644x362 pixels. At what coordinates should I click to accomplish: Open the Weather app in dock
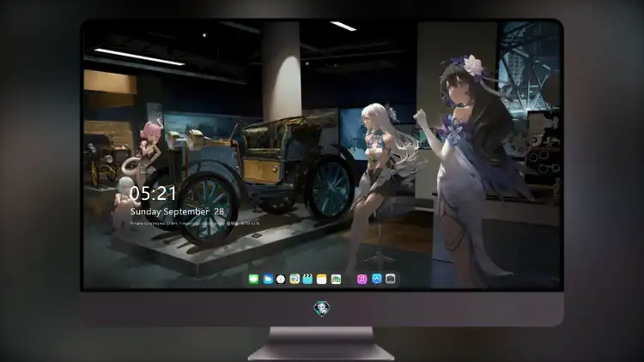coord(268,279)
